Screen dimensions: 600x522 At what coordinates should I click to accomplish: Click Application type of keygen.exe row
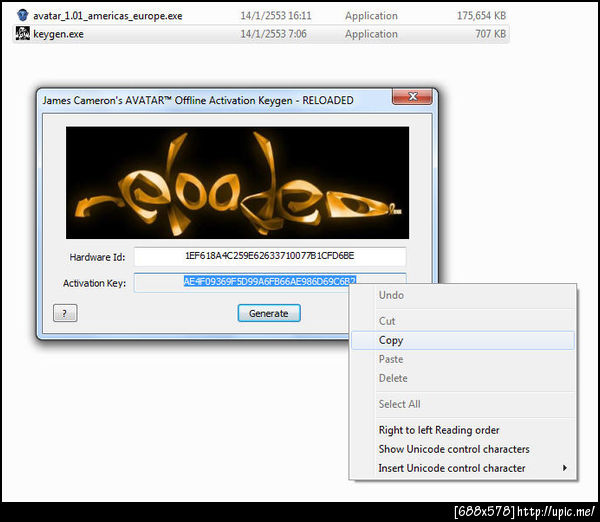pos(371,34)
